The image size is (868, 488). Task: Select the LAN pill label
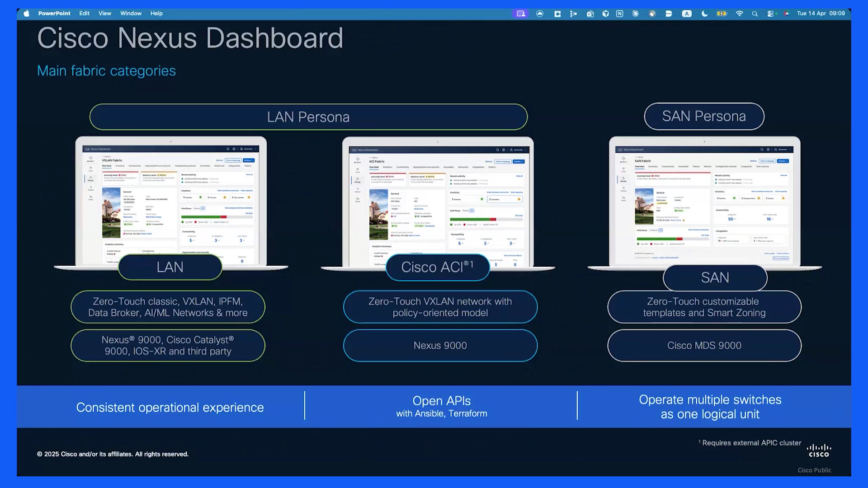click(x=170, y=267)
